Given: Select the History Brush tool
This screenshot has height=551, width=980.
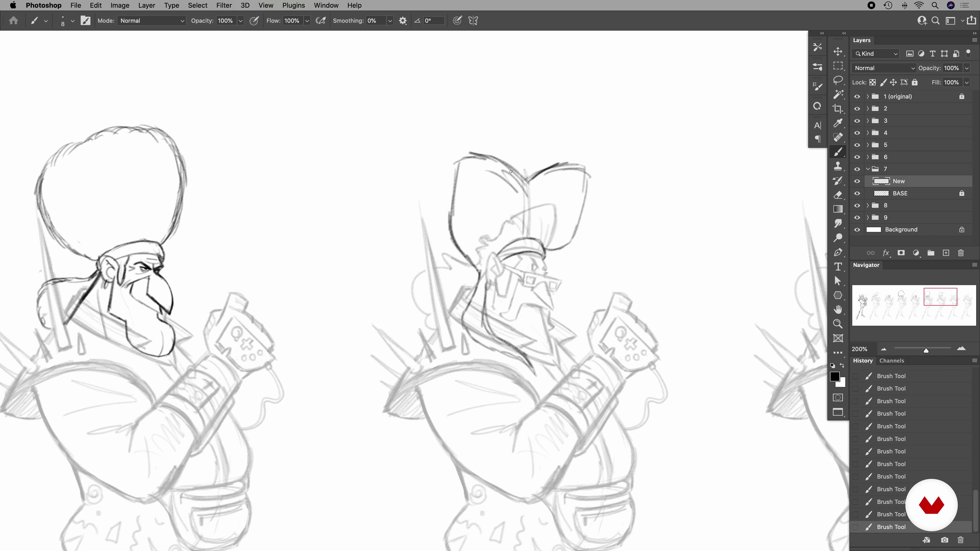Looking at the screenshot, I should pos(838,181).
